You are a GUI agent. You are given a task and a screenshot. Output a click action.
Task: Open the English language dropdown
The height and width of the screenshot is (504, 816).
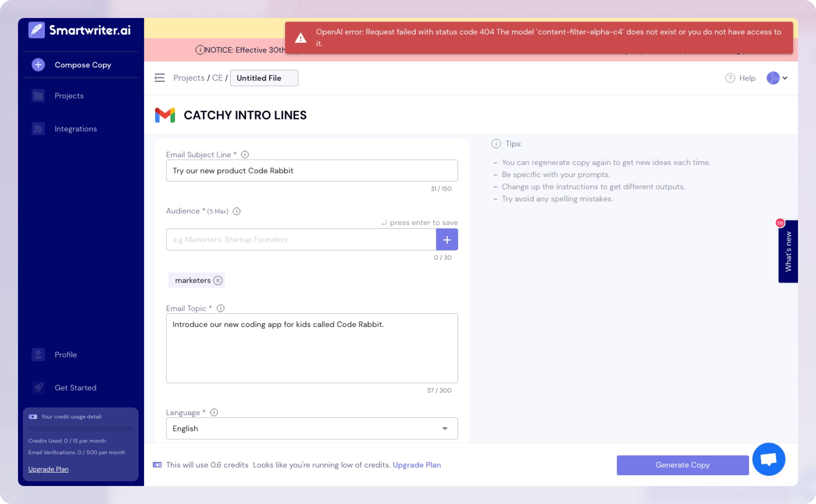444,428
